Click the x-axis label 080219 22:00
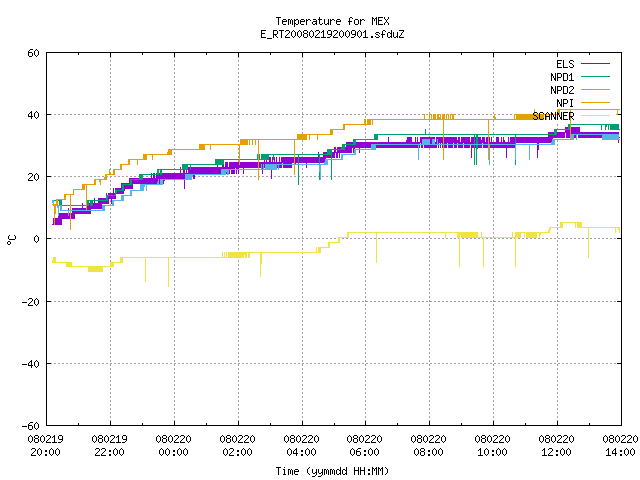 click(109, 446)
